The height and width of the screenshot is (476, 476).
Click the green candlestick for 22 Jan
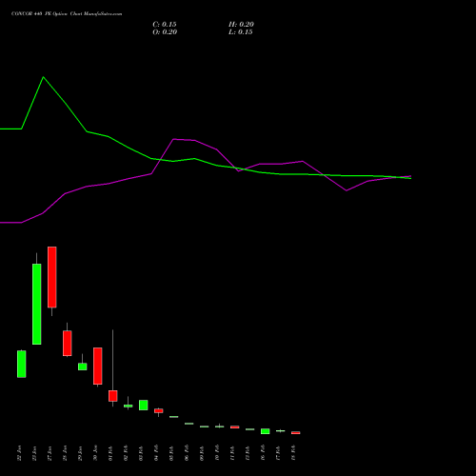(x=22, y=364)
